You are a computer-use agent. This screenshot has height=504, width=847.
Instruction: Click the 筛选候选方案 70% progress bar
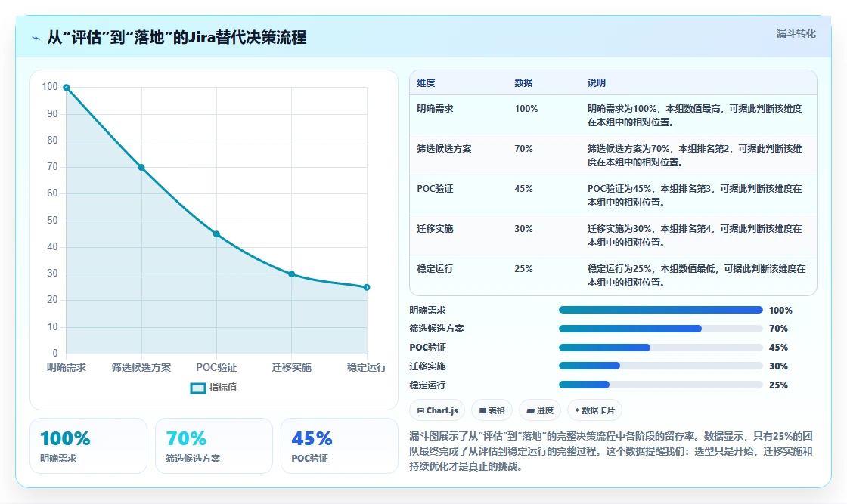click(x=661, y=329)
